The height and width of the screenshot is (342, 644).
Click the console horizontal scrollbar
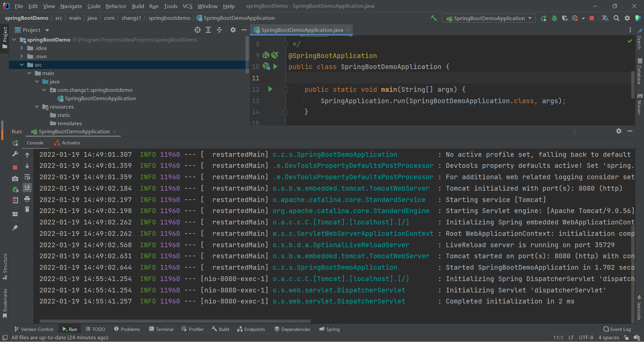(x=174, y=321)
